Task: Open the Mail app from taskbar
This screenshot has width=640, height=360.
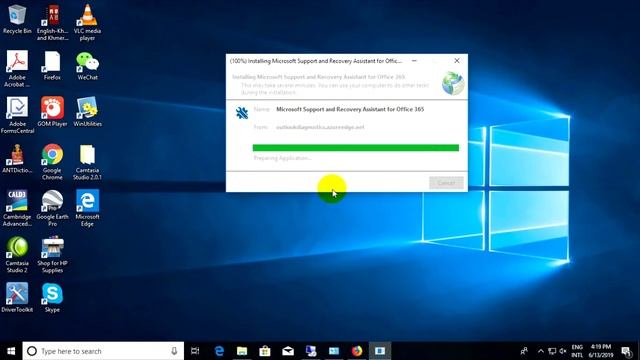Action: (x=288, y=351)
